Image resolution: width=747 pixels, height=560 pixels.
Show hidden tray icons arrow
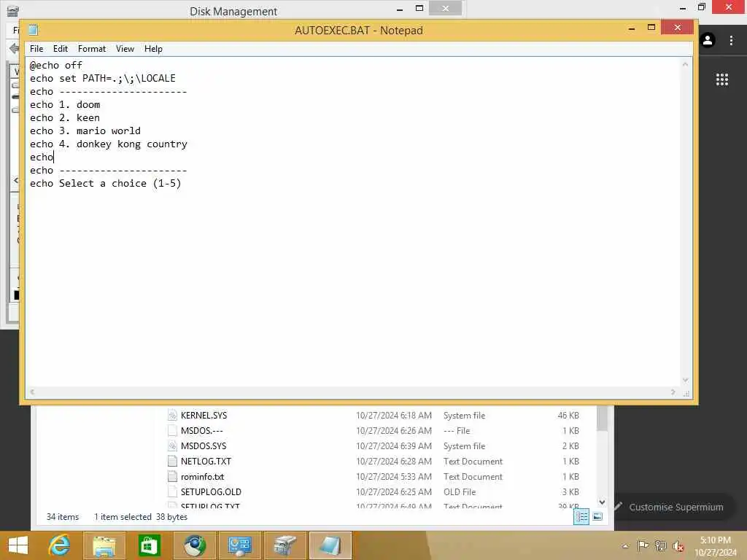[x=625, y=546]
